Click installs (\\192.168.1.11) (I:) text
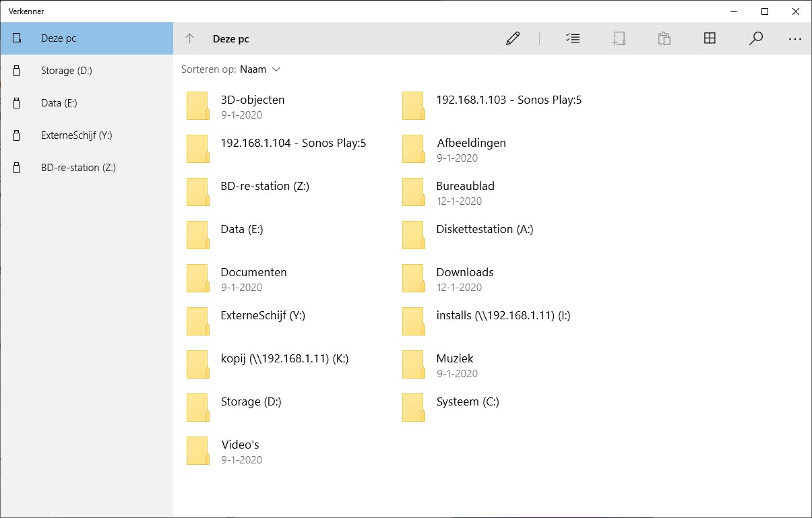 503,316
